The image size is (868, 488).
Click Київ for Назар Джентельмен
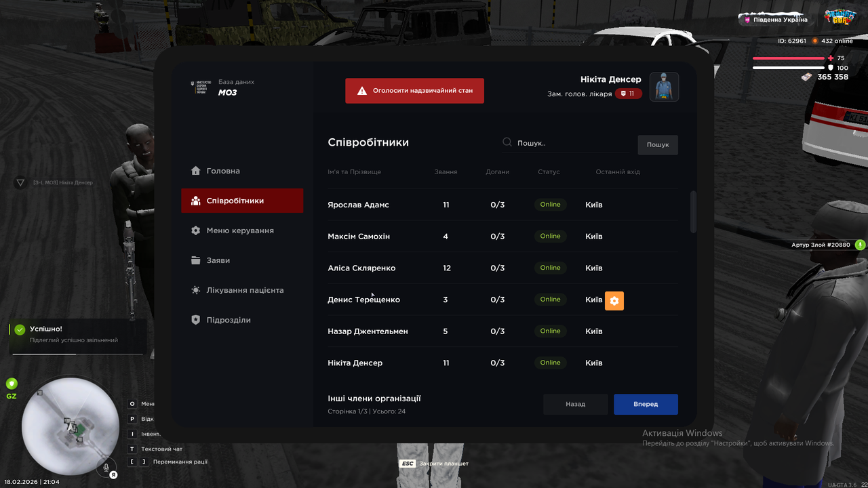[594, 331]
